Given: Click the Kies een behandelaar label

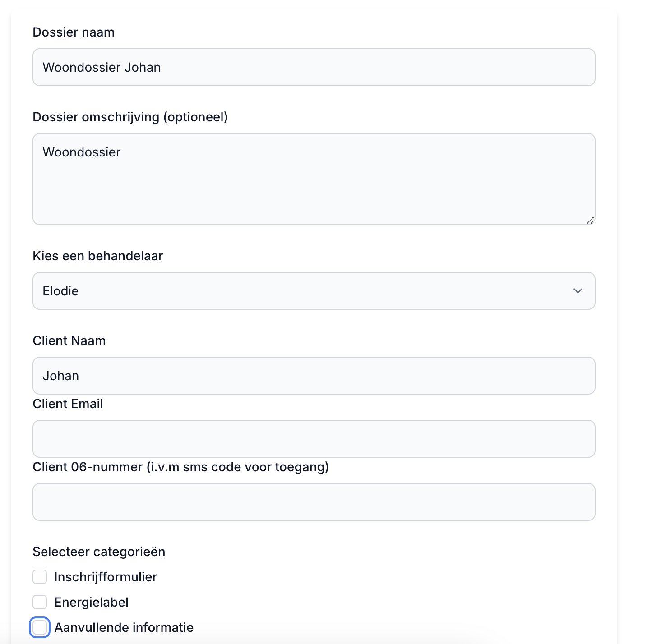Looking at the screenshot, I should coord(97,256).
